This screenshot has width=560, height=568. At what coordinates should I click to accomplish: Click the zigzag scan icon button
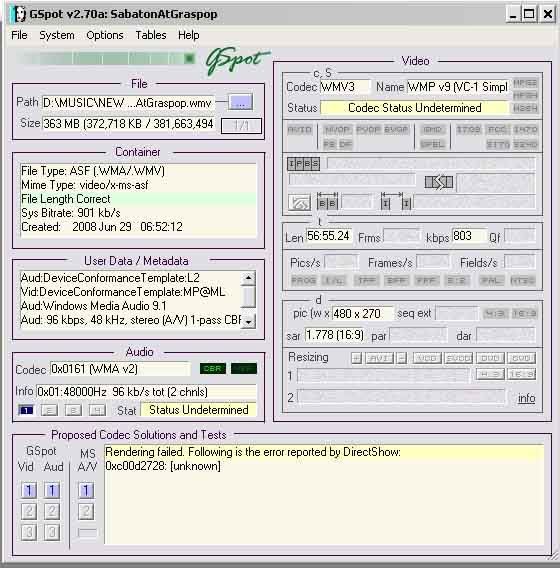click(299, 202)
